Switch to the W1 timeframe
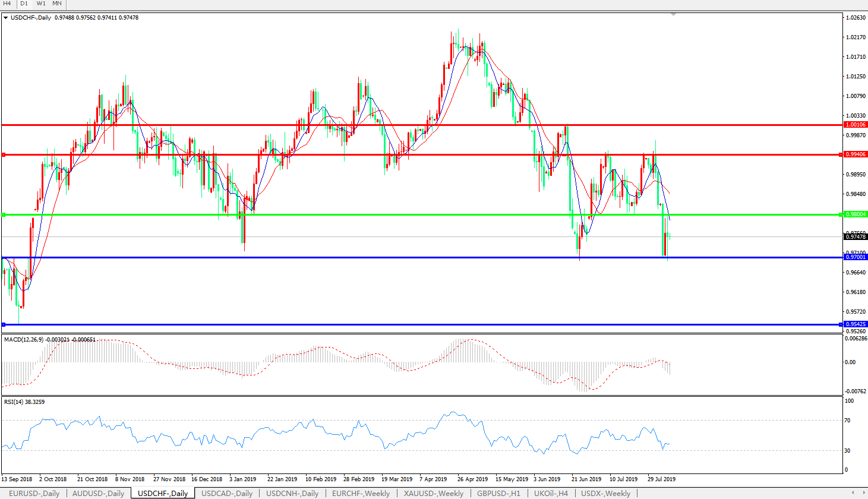The image size is (868, 499). [41, 4]
